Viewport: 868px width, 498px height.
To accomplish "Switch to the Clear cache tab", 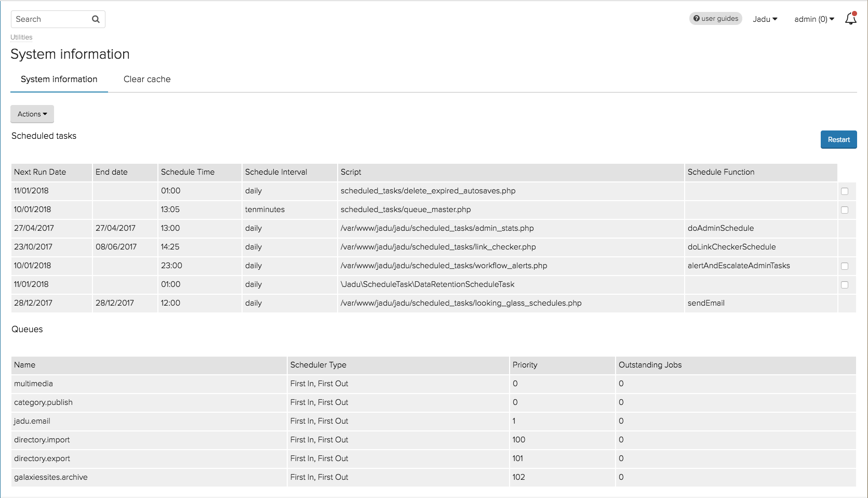I will 147,80.
